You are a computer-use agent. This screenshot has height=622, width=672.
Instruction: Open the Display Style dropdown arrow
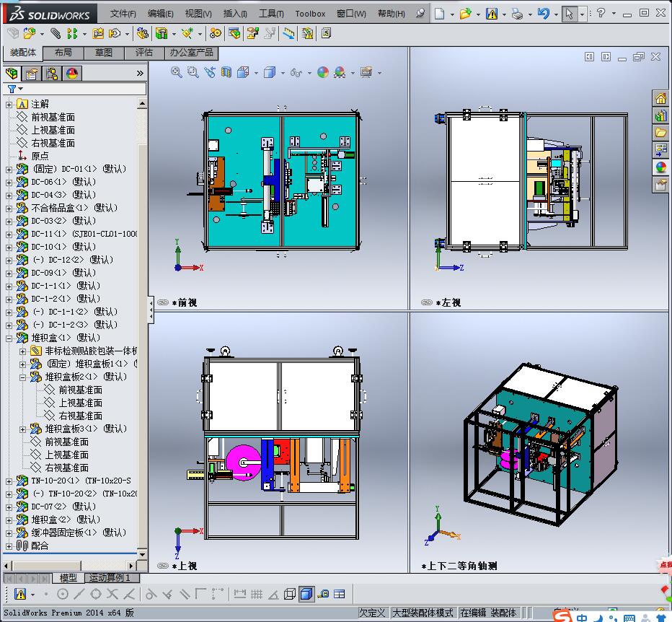pyautogui.click(x=283, y=73)
